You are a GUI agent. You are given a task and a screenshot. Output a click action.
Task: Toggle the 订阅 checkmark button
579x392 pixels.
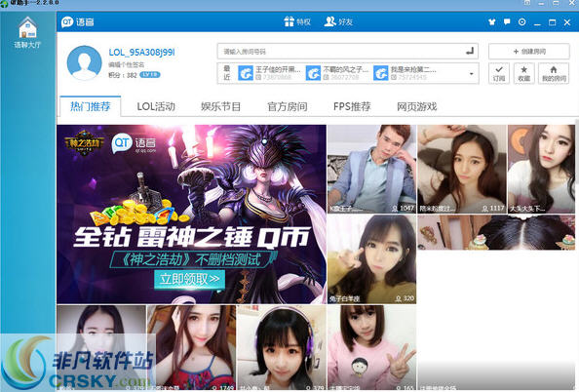coord(498,73)
